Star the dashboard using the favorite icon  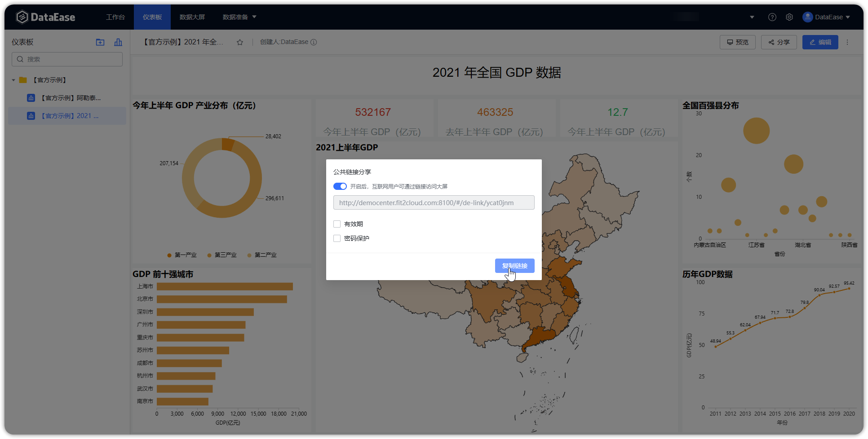point(239,42)
